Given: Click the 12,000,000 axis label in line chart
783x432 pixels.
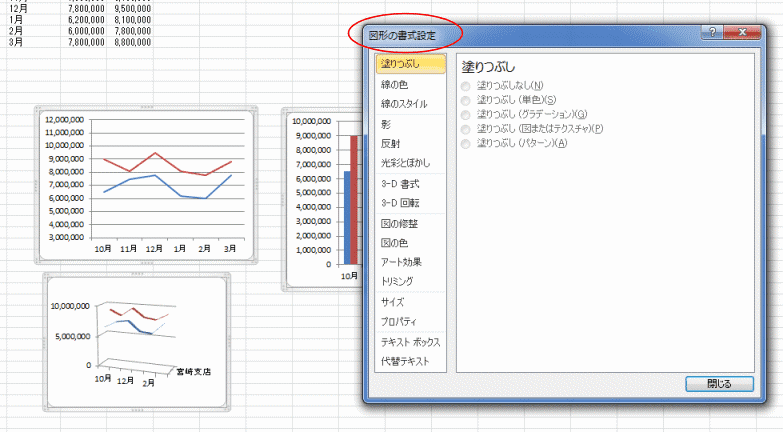Looking at the screenshot, I should pos(65,120).
